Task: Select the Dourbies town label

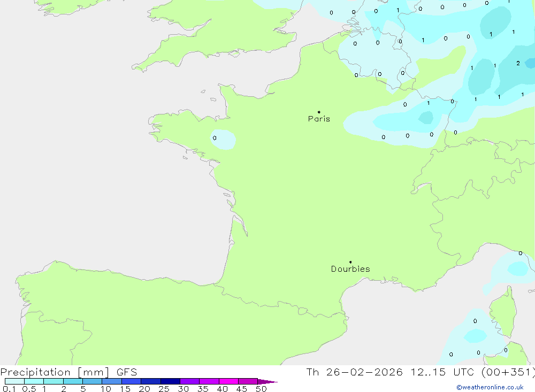Action: point(350,269)
